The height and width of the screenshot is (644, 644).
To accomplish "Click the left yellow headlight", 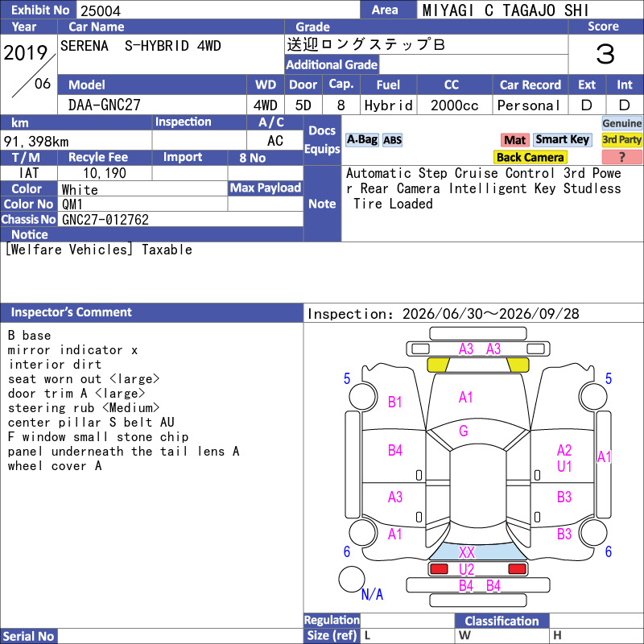I will 438,365.
